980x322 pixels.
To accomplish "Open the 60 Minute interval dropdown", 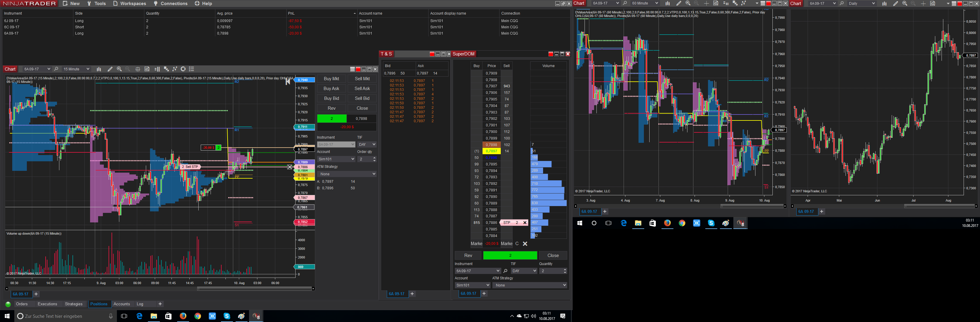I will point(644,3).
